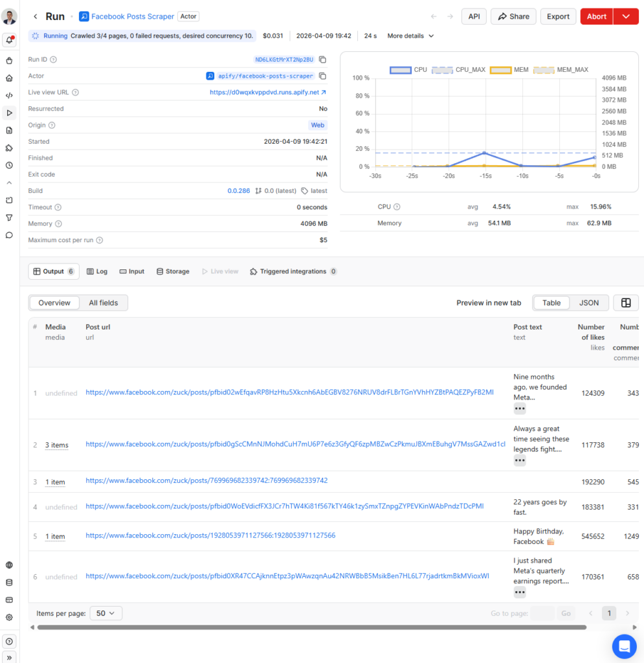The image size is (644, 663).
Task: Show Origin help icon
Action: (x=52, y=125)
